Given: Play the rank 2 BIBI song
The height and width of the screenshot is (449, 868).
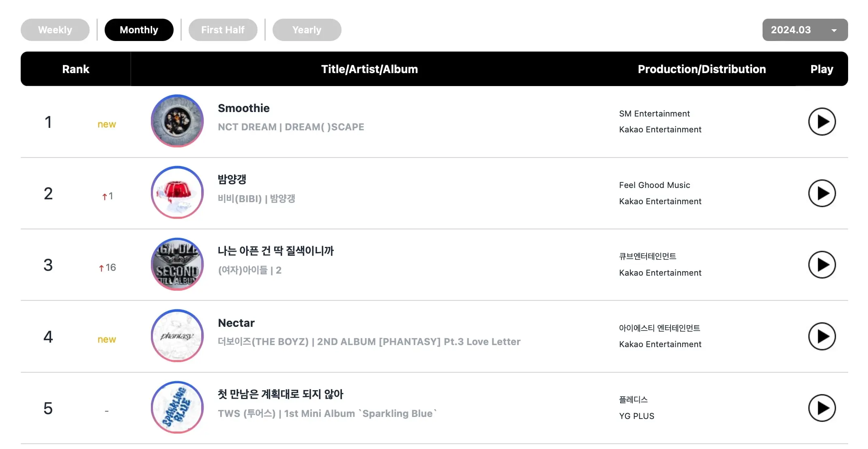Looking at the screenshot, I should pos(822,193).
